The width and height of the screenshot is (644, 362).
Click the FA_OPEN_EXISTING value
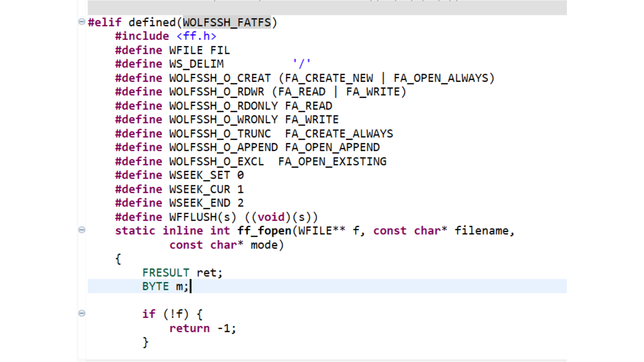[x=332, y=162]
